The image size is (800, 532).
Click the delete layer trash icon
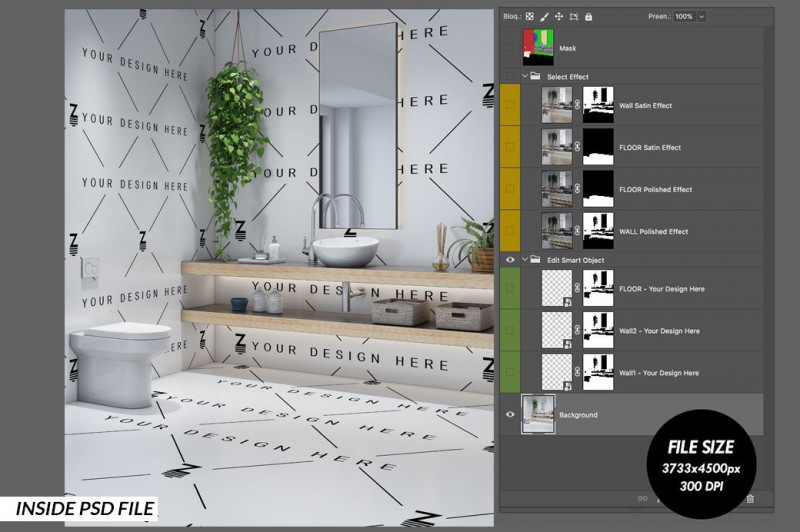(x=751, y=499)
